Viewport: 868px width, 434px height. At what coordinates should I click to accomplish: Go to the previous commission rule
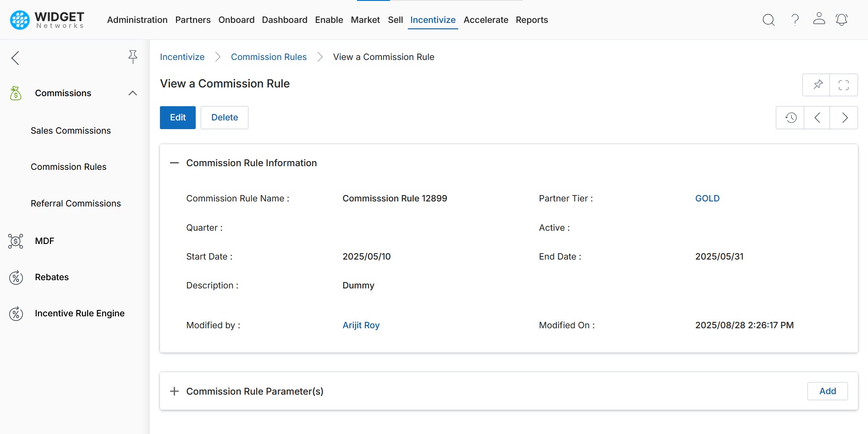click(x=817, y=118)
